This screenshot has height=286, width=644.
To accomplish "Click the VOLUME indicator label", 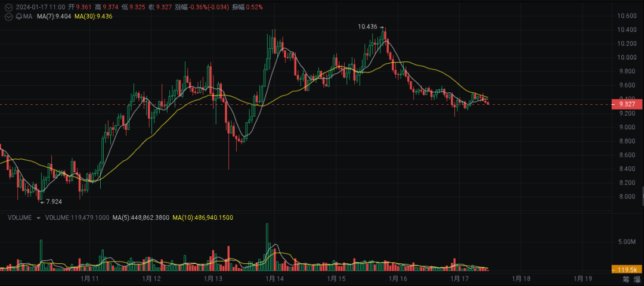I will (x=20, y=218).
